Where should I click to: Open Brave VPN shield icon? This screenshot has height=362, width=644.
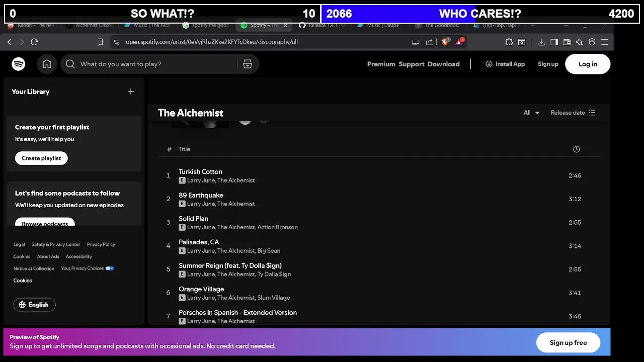pyautogui.click(x=592, y=42)
